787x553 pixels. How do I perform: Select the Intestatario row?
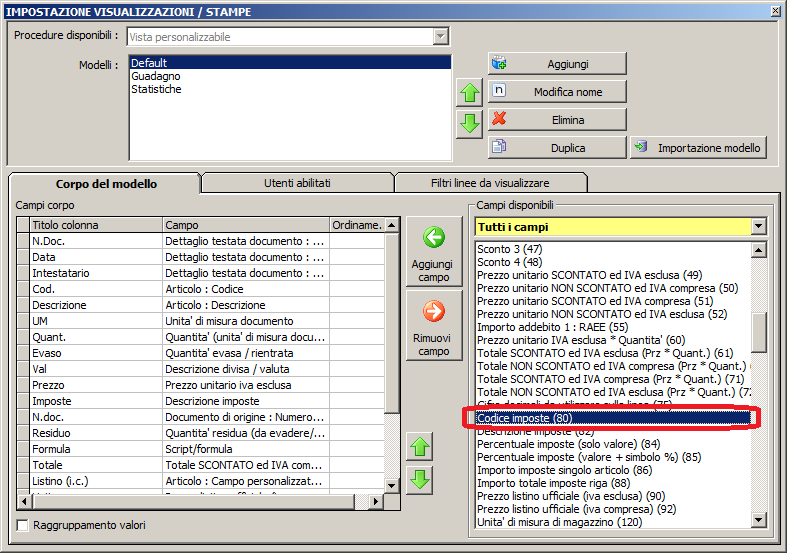201,273
